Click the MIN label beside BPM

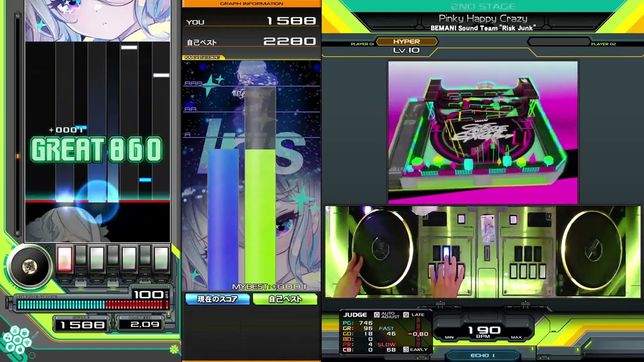(449, 337)
